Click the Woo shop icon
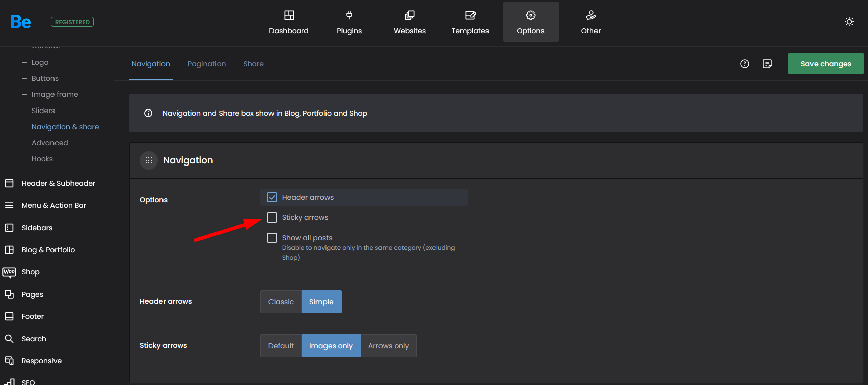 point(9,272)
